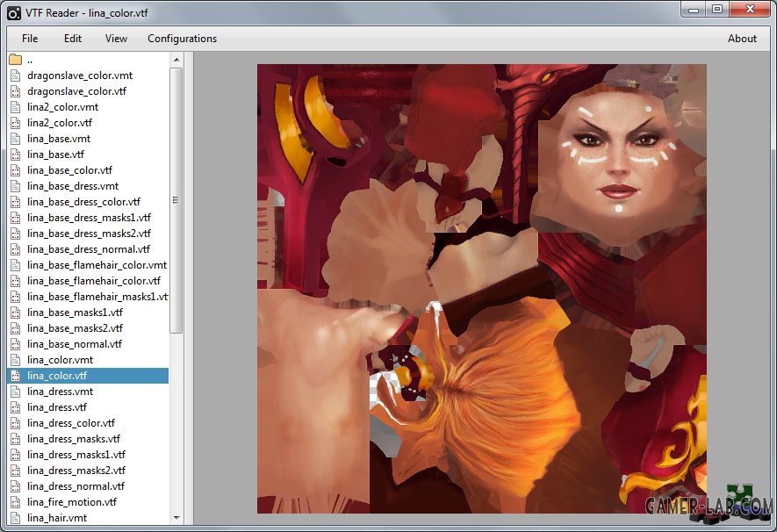Select file name lina_base_flamehair_color.vmt
Viewport: 777px width, 532px height.
pyautogui.click(x=97, y=265)
